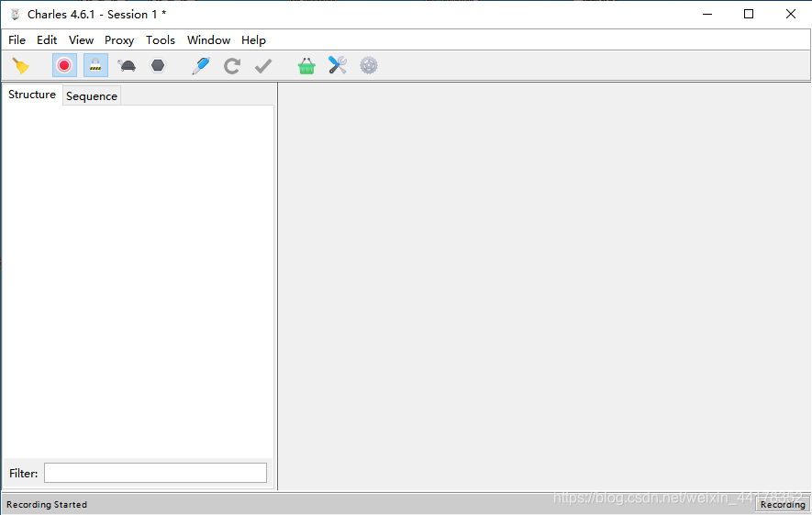
Task: Toggle SSL proxying lock icon
Action: pyautogui.click(x=95, y=65)
